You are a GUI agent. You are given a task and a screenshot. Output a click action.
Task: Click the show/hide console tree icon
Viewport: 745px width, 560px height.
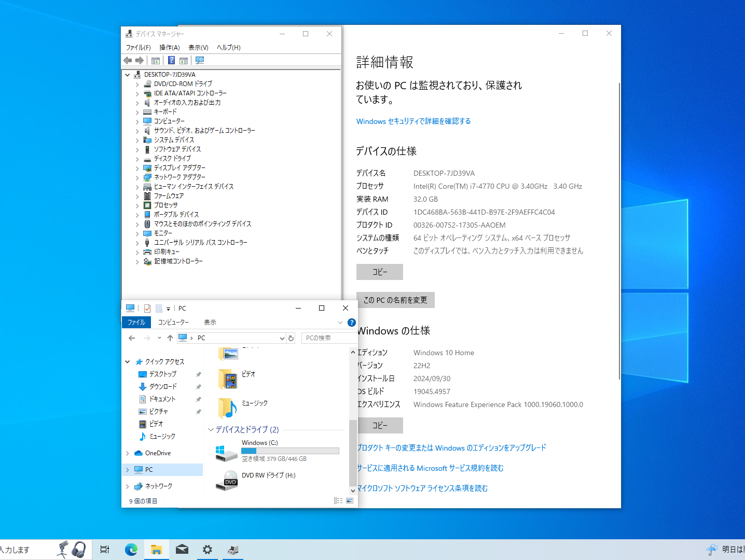click(156, 61)
